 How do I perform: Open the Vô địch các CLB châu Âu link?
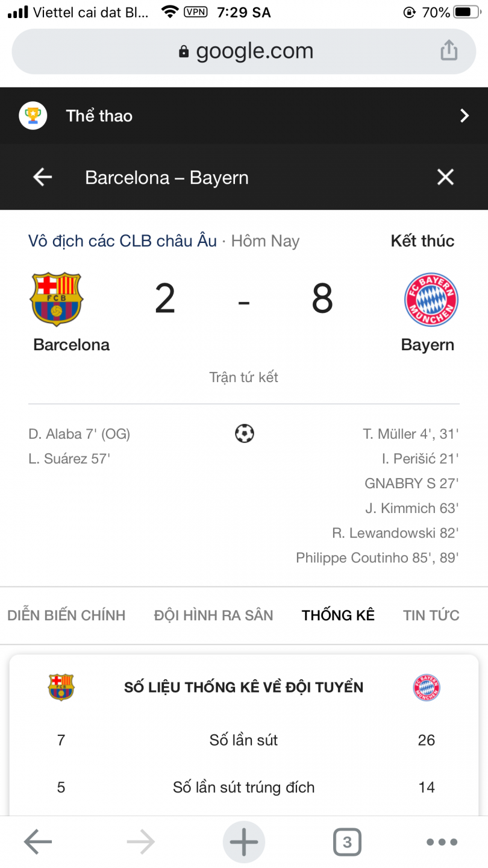pos(122,241)
